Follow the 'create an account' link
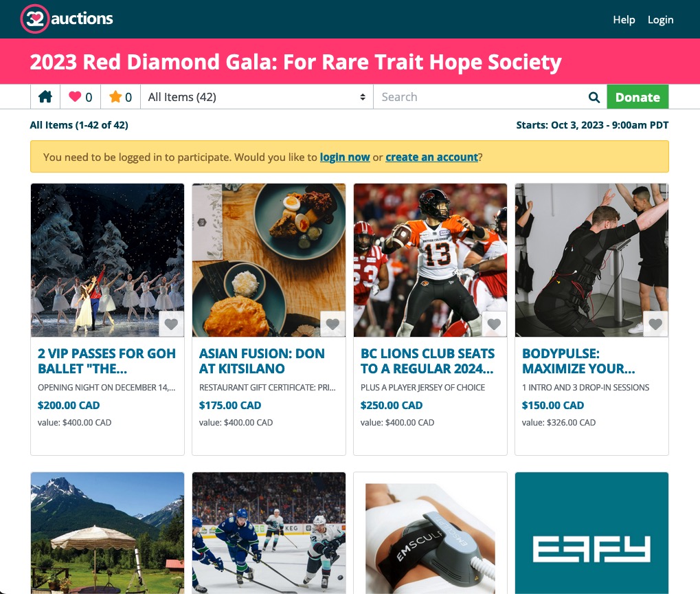 pos(431,157)
